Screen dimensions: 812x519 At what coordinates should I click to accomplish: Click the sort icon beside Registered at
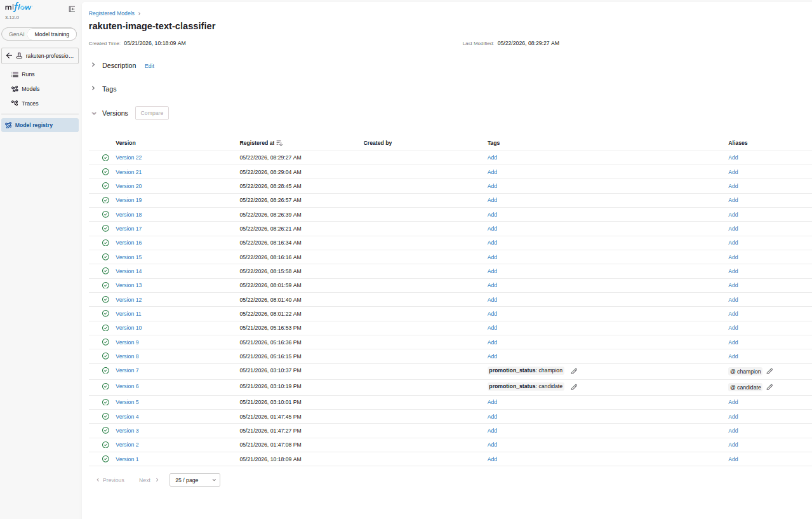279,143
